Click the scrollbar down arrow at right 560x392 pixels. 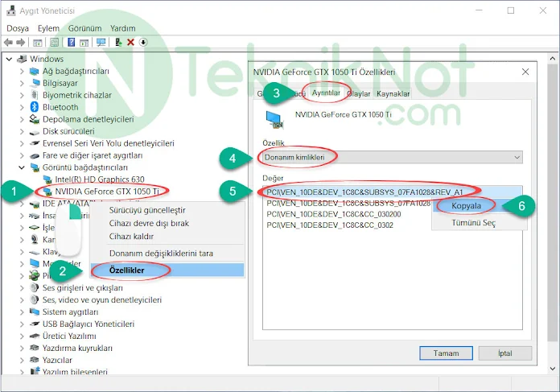(553, 369)
